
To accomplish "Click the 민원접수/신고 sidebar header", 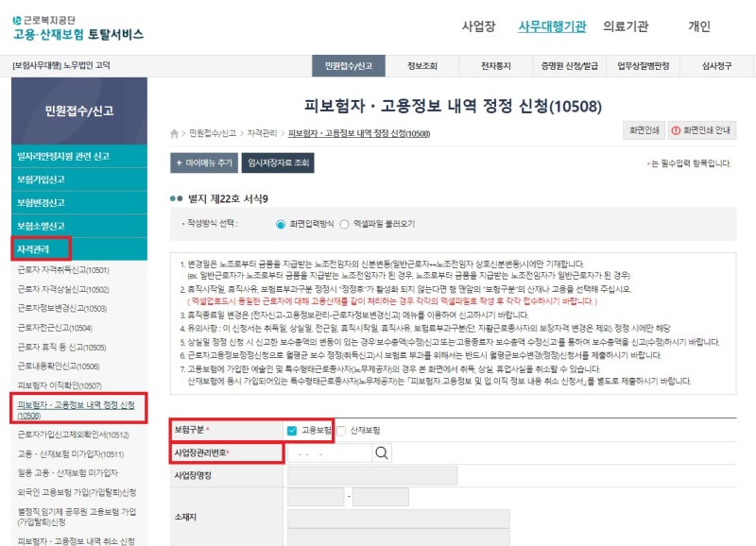I will (79, 111).
